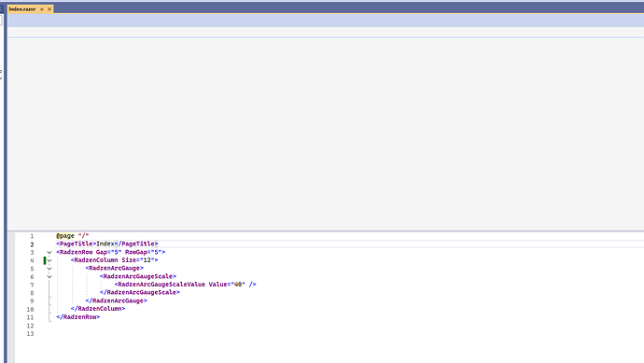Collapse the RadzenRow block on line 3
The height and width of the screenshot is (363, 644).
(49, 252)
